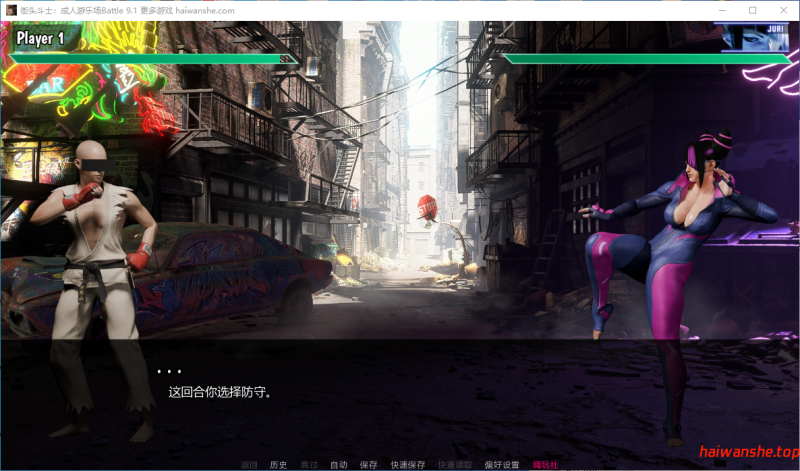Click 快速保存 (quick save)

(408, 465)
